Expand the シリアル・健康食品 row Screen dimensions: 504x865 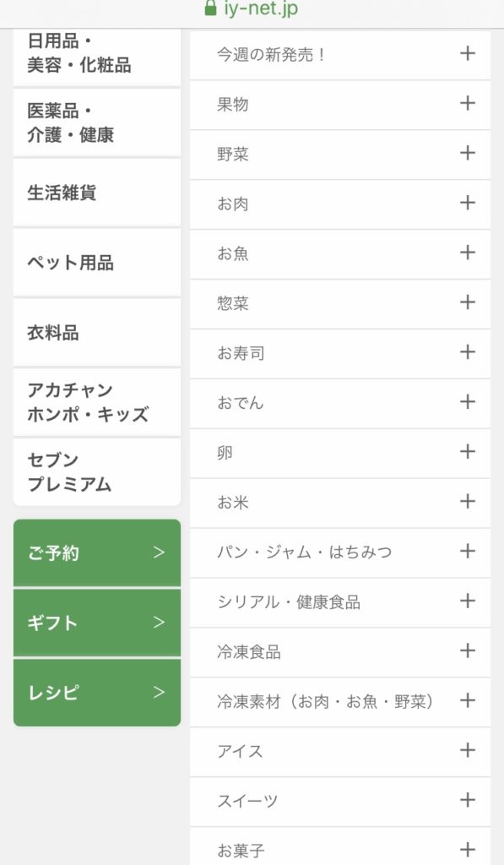340,601
